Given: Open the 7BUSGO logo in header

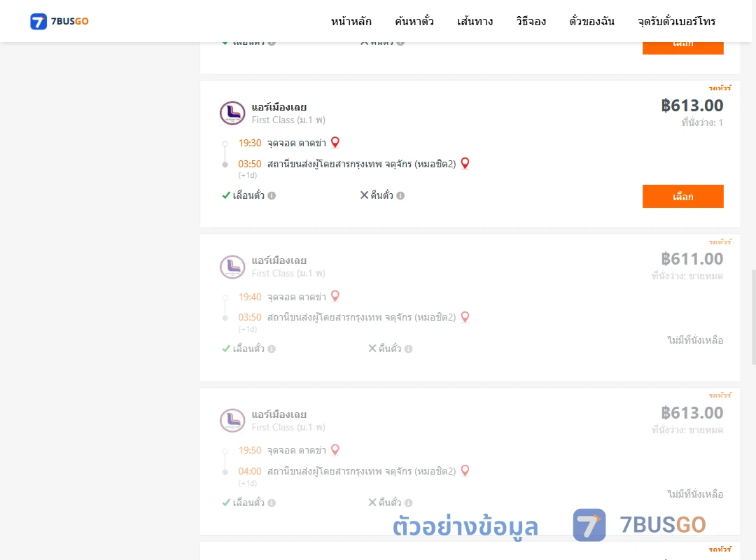Looking at the screenshot, I should point(59,21).
